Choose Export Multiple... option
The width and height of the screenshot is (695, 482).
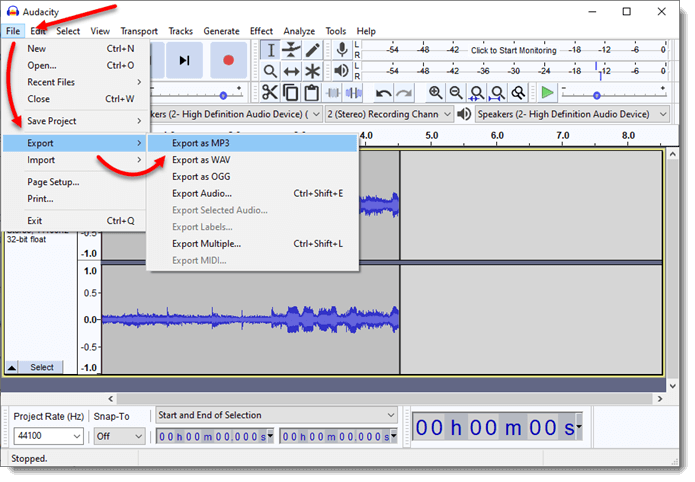pos(253,244)
